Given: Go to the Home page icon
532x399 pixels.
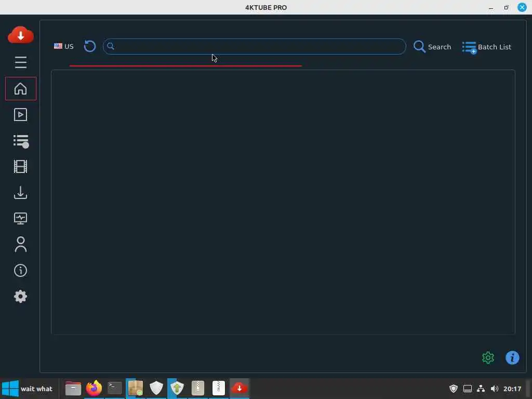Looking at the screenshot, I should coord(21,88).
